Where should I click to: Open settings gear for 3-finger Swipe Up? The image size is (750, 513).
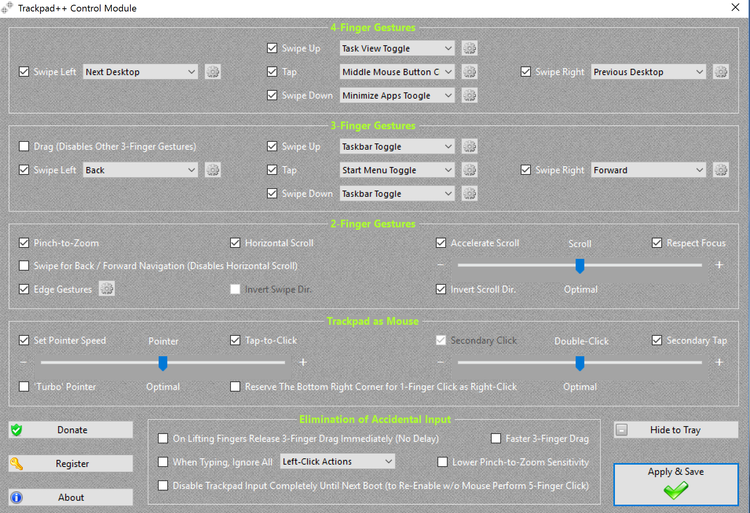click(470, 146)
